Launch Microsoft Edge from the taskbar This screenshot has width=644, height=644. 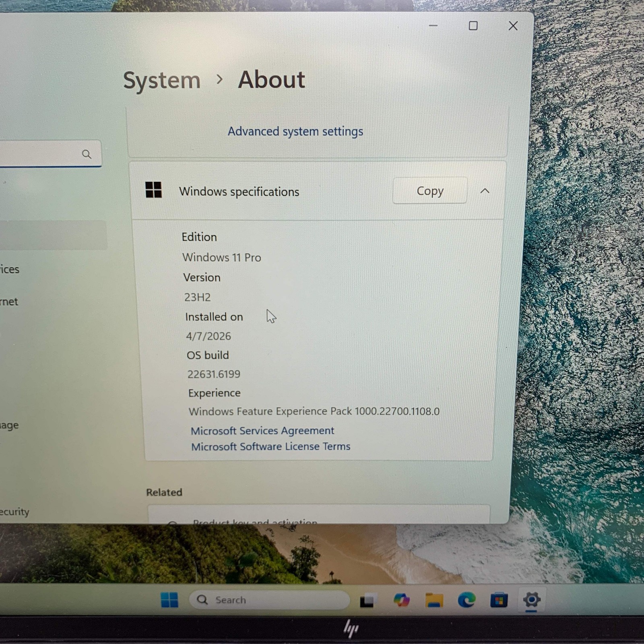tap(466, 600)
